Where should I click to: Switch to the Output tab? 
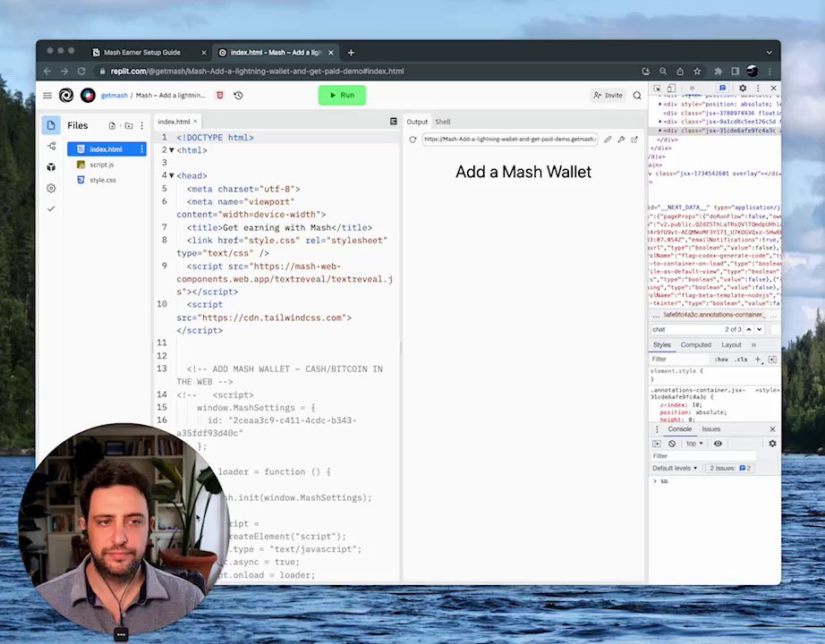click(417, 122)
